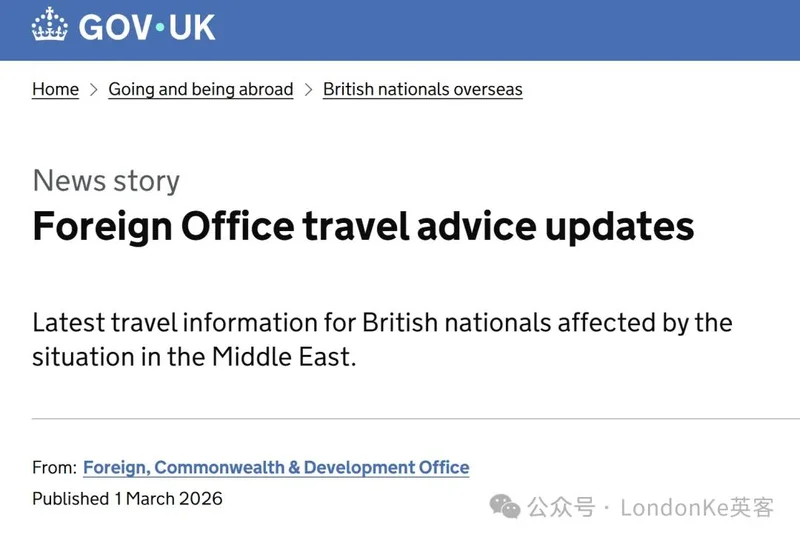This screenshot has height=540, width=800.
Task: Click the chevron before 'British nationals overseas'
Action: pos(308,89)
